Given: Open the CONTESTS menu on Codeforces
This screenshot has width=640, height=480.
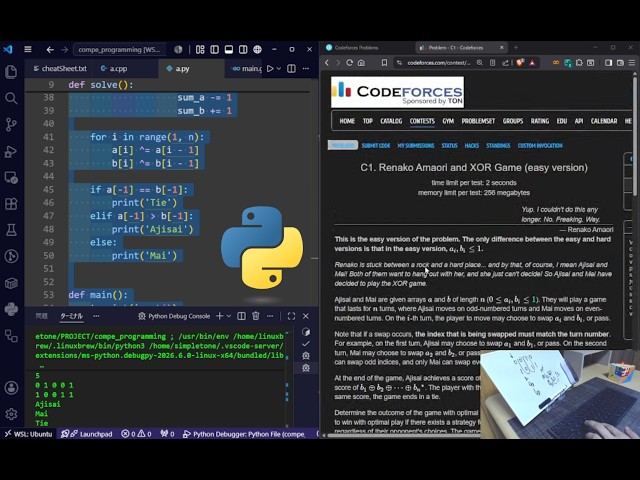Looking at the screenshot, I should pos(422,121).
